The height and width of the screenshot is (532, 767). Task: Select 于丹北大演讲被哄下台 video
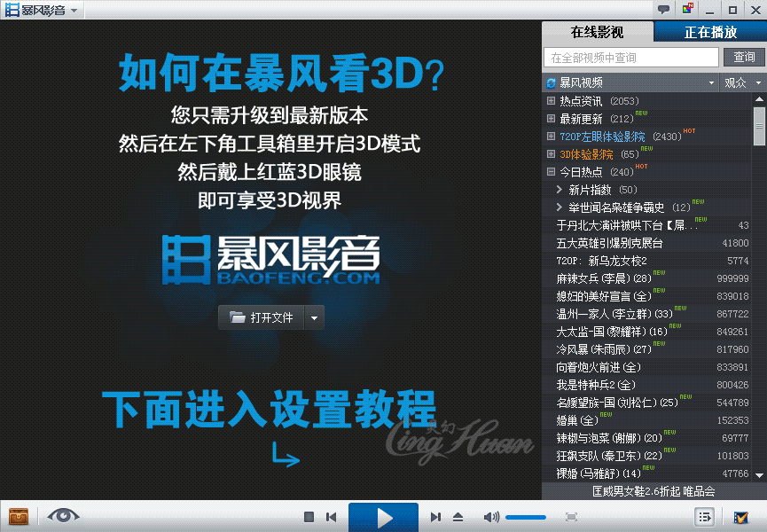click(x=646, y=225)
